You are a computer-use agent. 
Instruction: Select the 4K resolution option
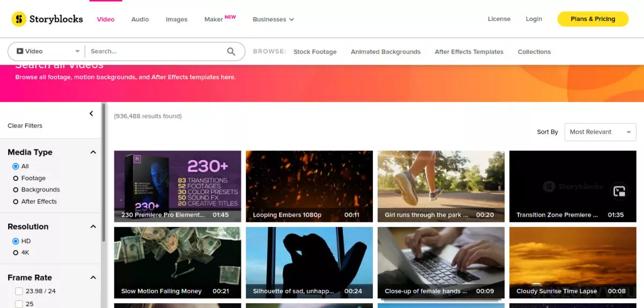coord(16,253)
